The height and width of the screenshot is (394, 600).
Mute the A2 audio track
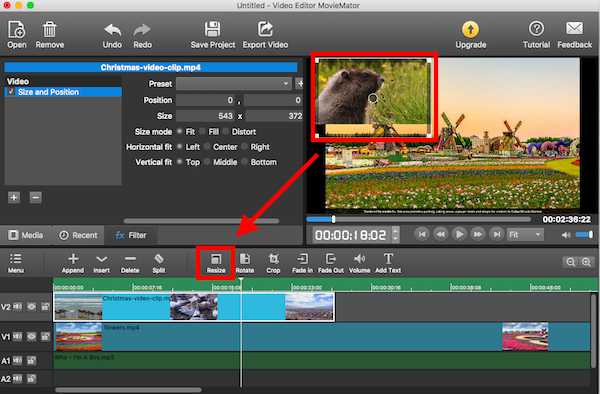click(x=18, y=379)
